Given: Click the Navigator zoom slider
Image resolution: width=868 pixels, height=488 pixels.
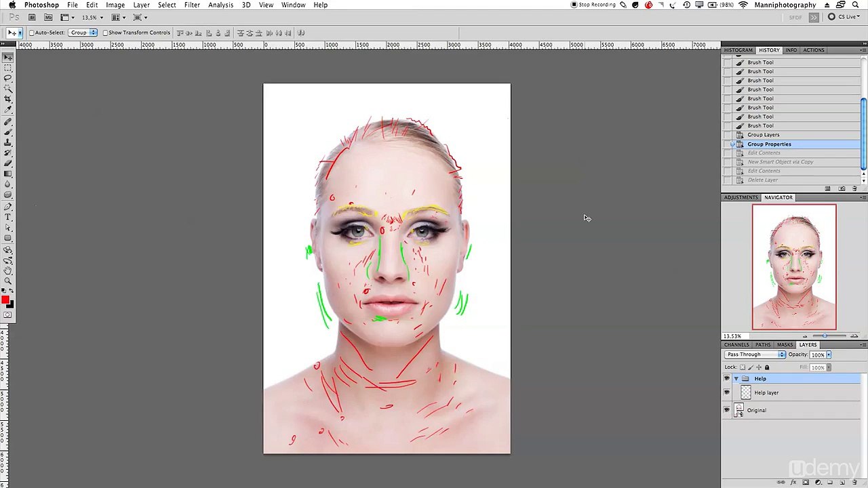Looking at the screenshot, I should 825,336.
